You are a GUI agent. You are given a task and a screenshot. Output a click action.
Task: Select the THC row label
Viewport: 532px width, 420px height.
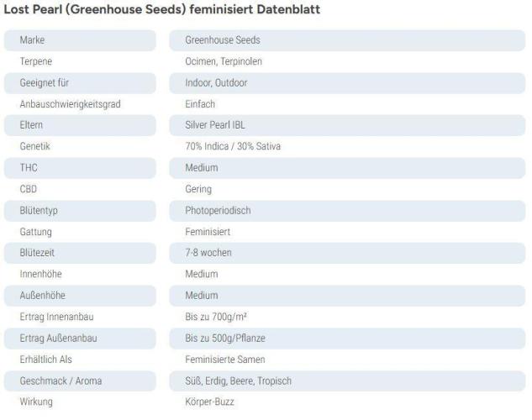pyautogui.click(x=29, y=168)
